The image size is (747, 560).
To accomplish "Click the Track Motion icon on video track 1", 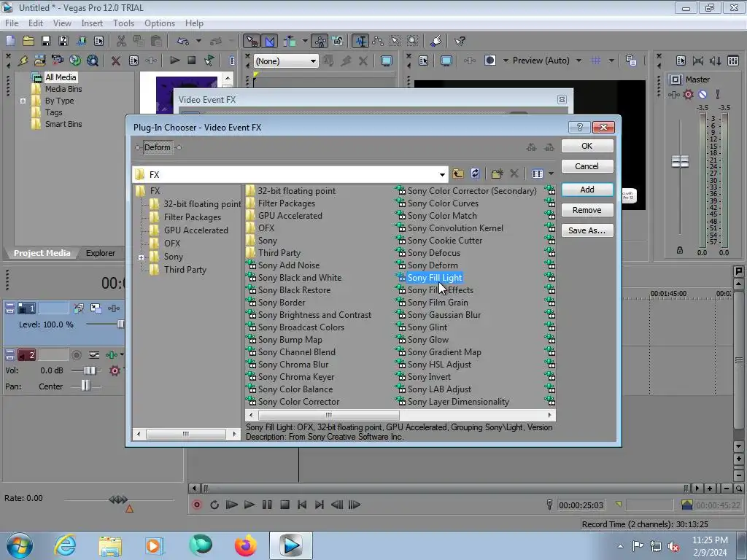I will click(x=96, y=308).
